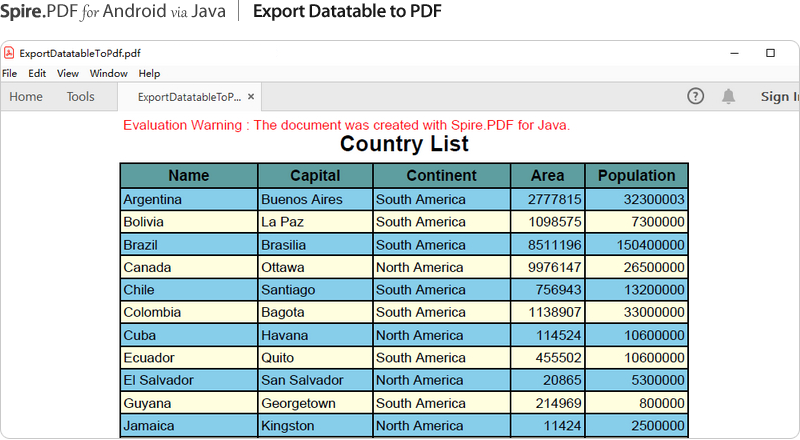Maximize the PDF viewer window
This screenshot has width=800, height=440.
coord(770,53)
